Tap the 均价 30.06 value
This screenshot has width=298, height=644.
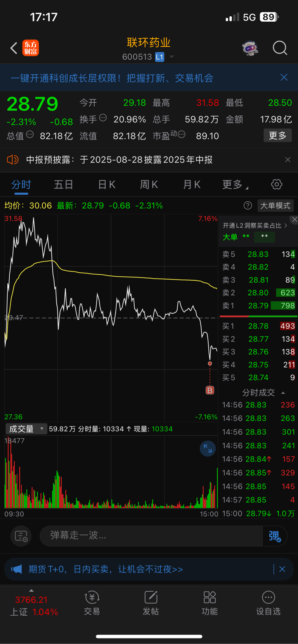click(x=40, y=205)
